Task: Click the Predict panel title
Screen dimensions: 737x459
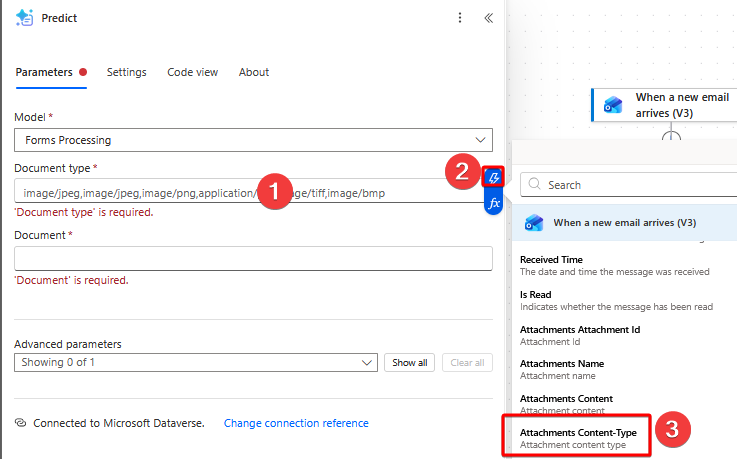Action: (59, 18)
